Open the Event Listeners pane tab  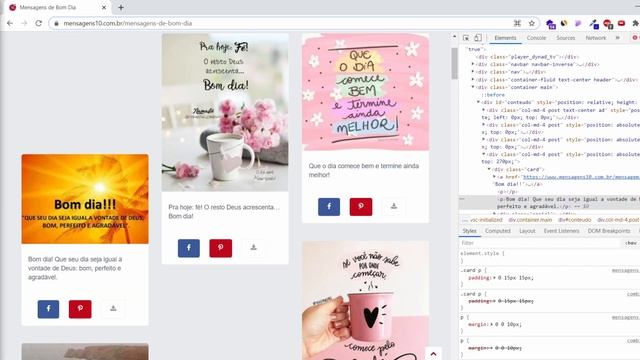561,231
